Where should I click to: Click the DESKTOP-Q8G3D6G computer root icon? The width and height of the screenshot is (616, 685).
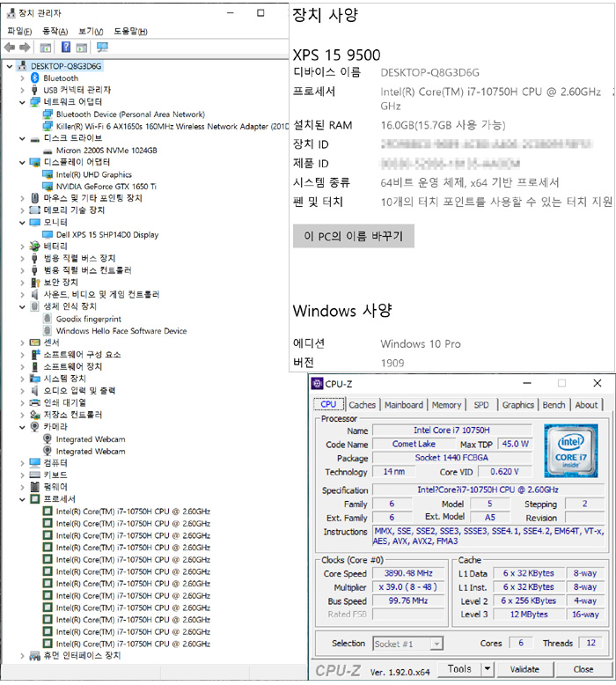pyautogui.click(x=22, y=66)
